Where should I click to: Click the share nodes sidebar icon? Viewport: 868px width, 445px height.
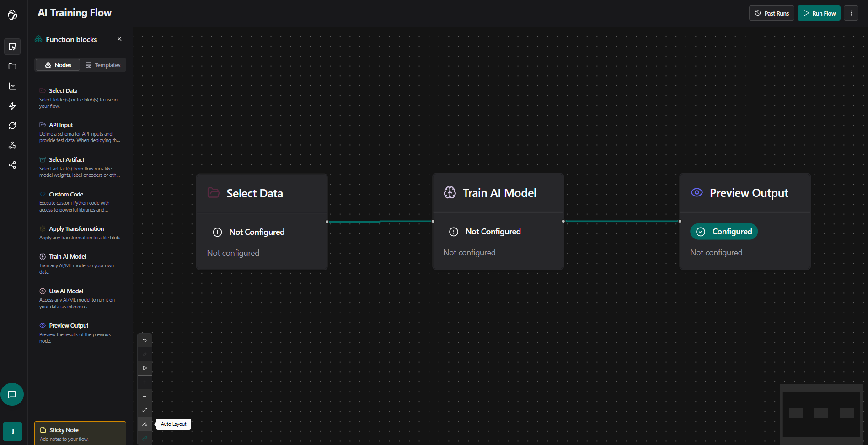pos(12,165)
